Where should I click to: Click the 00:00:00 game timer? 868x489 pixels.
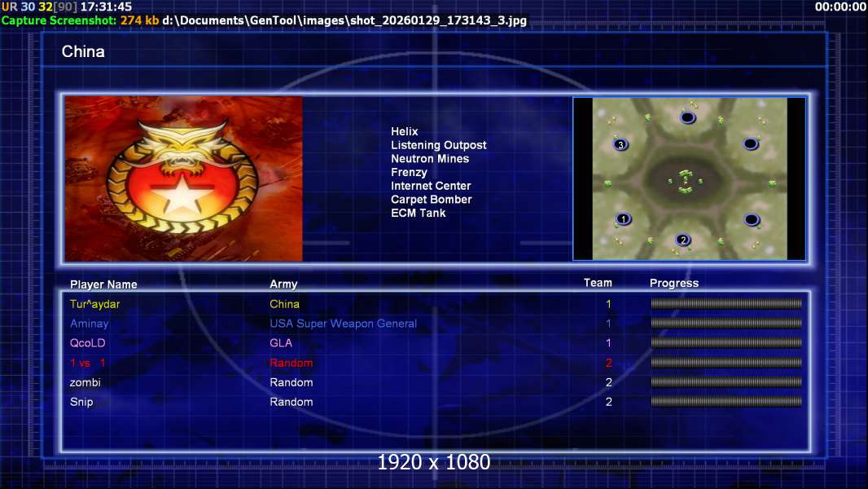point(840,7)
